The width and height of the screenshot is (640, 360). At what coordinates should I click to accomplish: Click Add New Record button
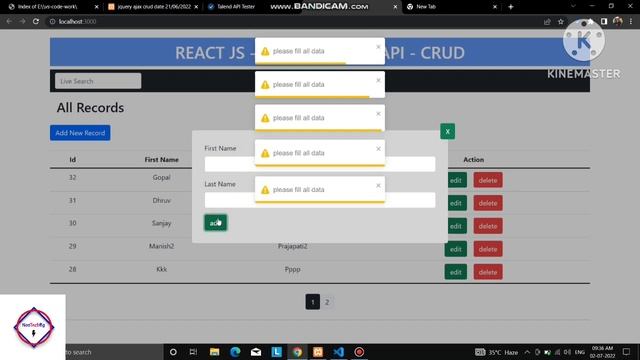[80, 133]
